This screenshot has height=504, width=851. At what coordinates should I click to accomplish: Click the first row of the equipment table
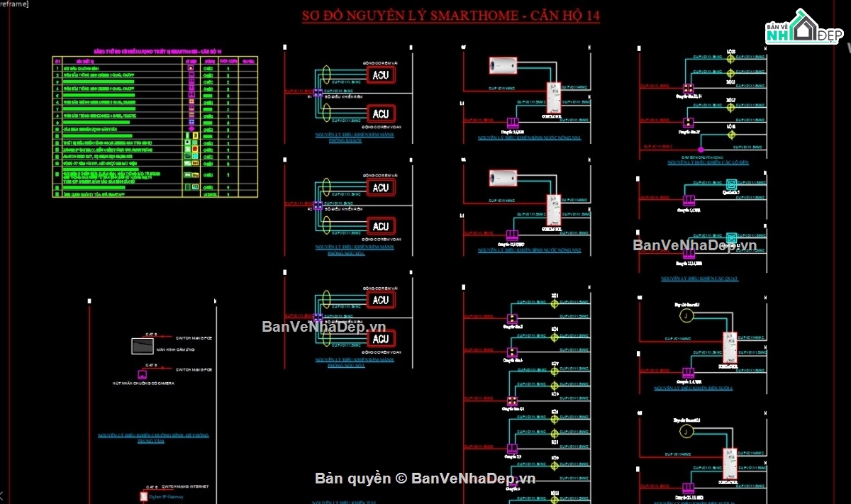click(154, 69)
